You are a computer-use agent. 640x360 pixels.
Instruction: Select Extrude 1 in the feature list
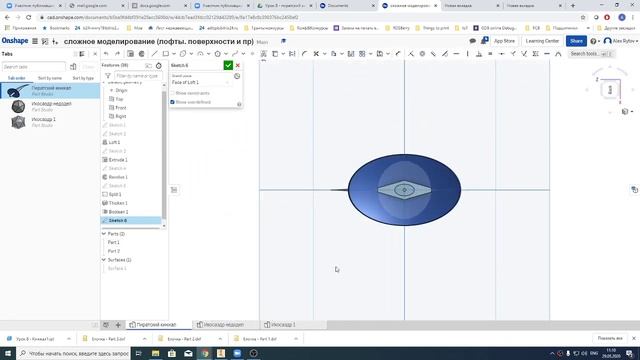[x=118, y=160]
